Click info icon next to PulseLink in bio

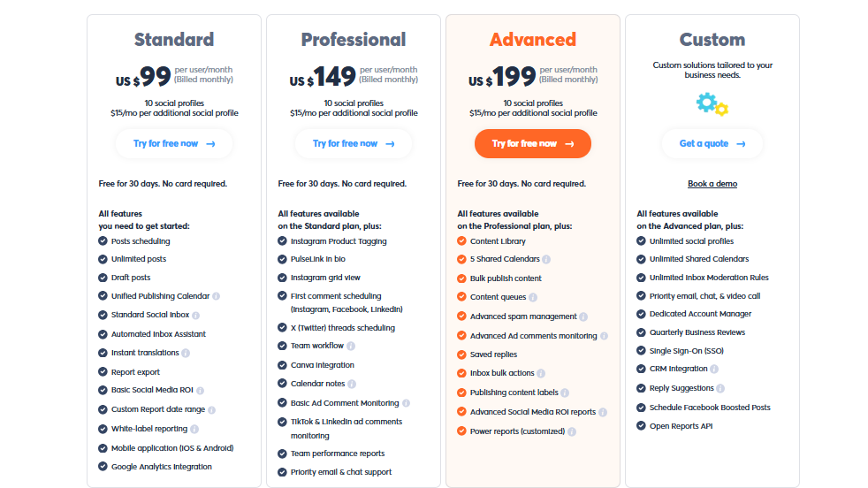(x=354, y=259)
